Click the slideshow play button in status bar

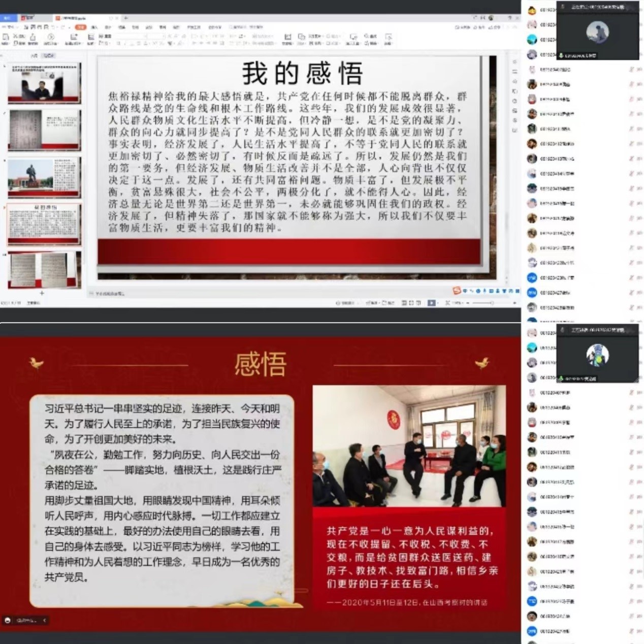point(431,303)
